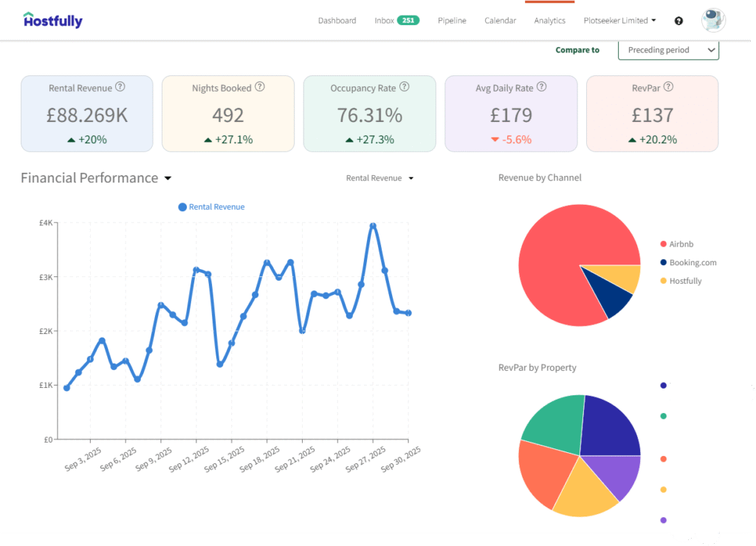Open the Preceding period compare dropdown

(x=667, y=50)
